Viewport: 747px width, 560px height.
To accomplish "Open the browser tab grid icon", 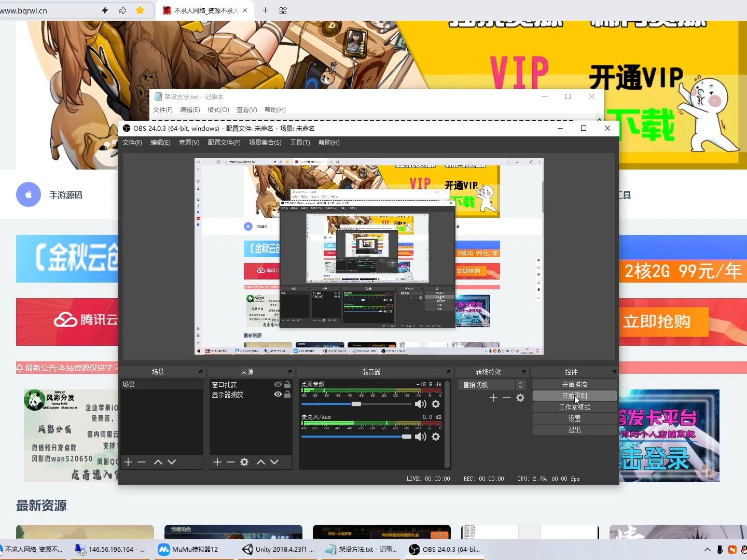I will click(283, 10).
